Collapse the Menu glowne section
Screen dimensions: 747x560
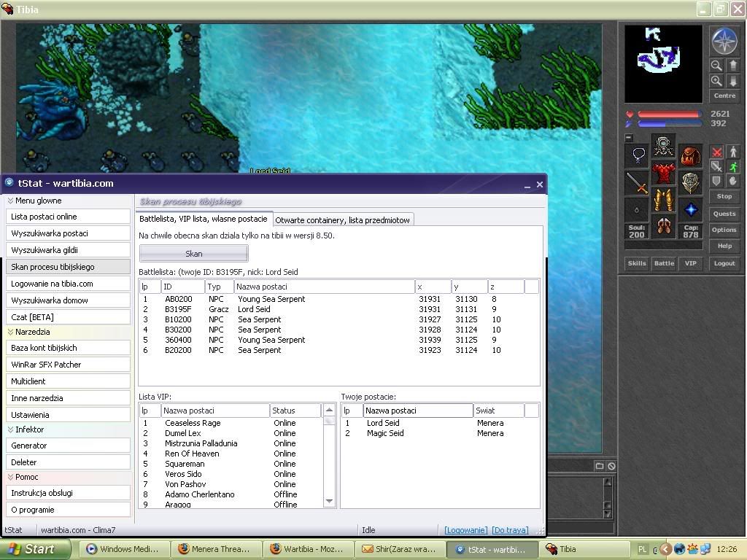point(10,201)
